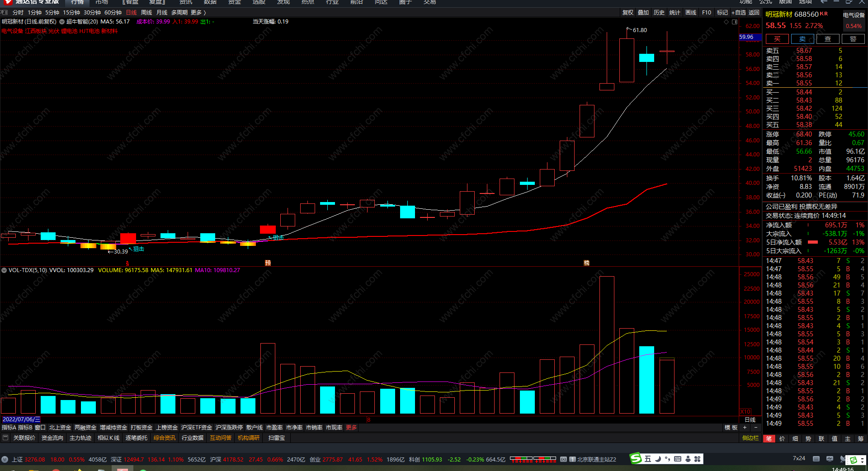This screenshot has height=471, width=868.
Task: Open the 窗口 indicator window selector
Action: 40,428
